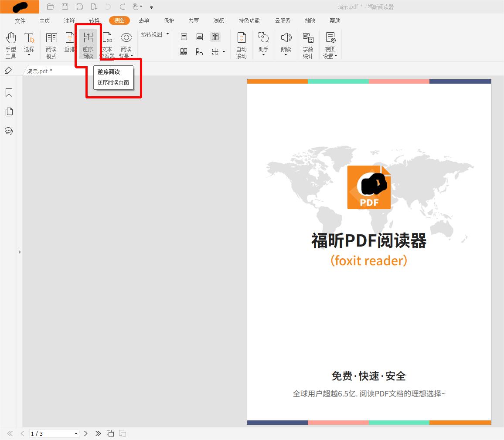504x440 pixels.
Task: Toggle 逆序阅读 (Reverse Reading) mode
Action: tap(88, 44)
